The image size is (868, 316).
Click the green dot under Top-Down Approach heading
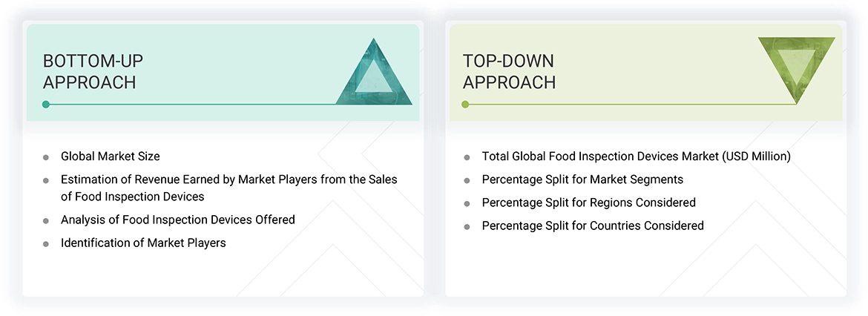(x=466, y=105)
